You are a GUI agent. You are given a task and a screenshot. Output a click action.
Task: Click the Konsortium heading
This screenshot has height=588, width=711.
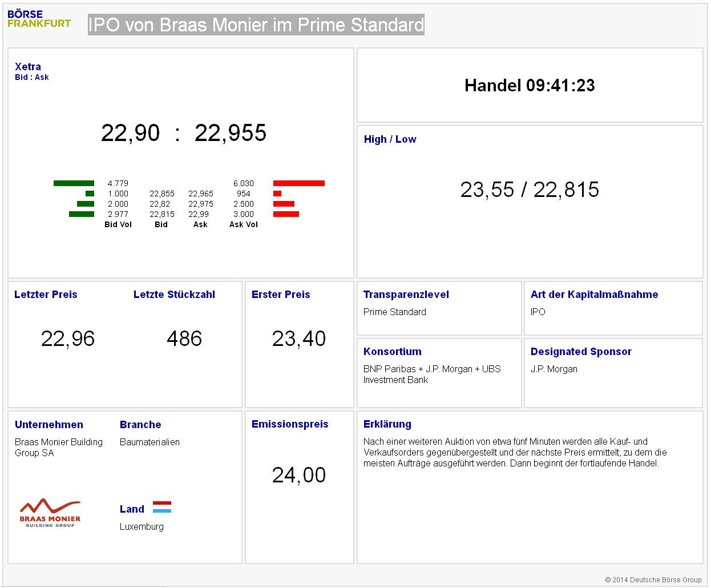[x=393, y=352]
